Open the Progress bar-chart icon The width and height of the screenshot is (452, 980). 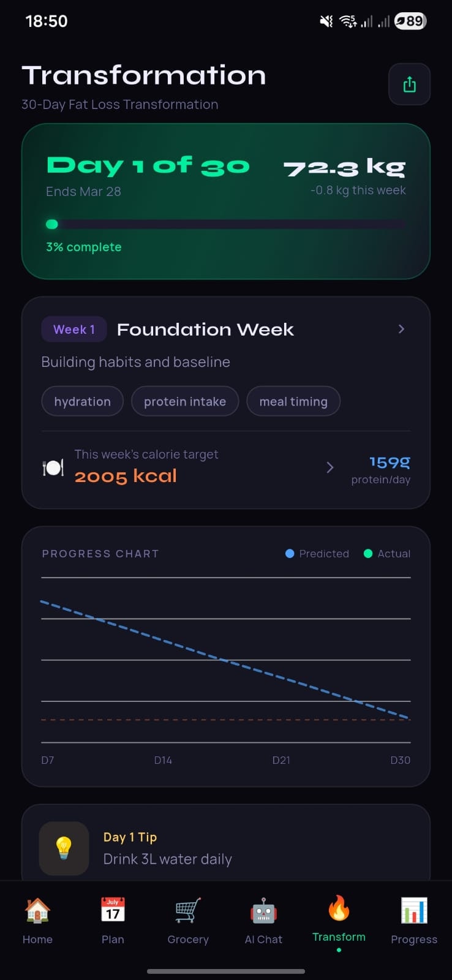[414, 910]
